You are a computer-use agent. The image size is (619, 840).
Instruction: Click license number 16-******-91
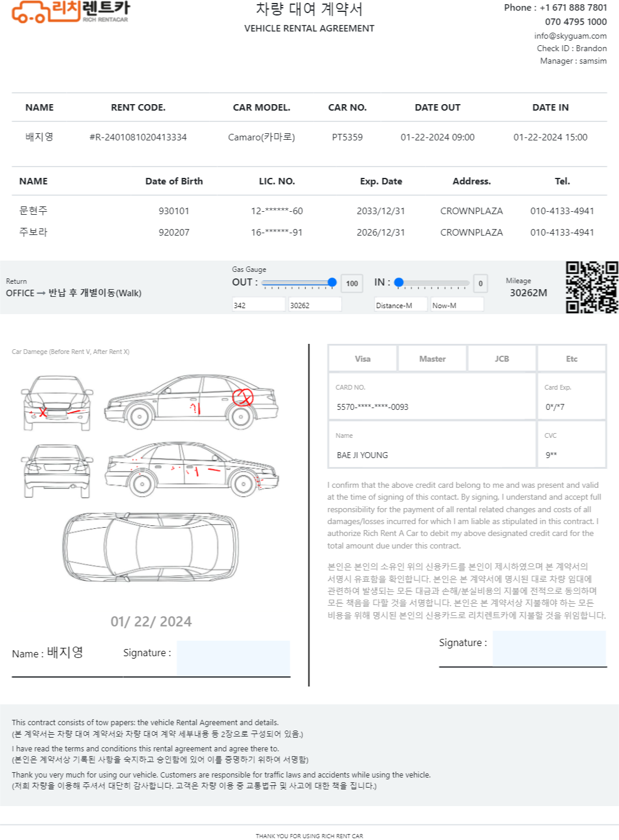[x=277, y=233]
